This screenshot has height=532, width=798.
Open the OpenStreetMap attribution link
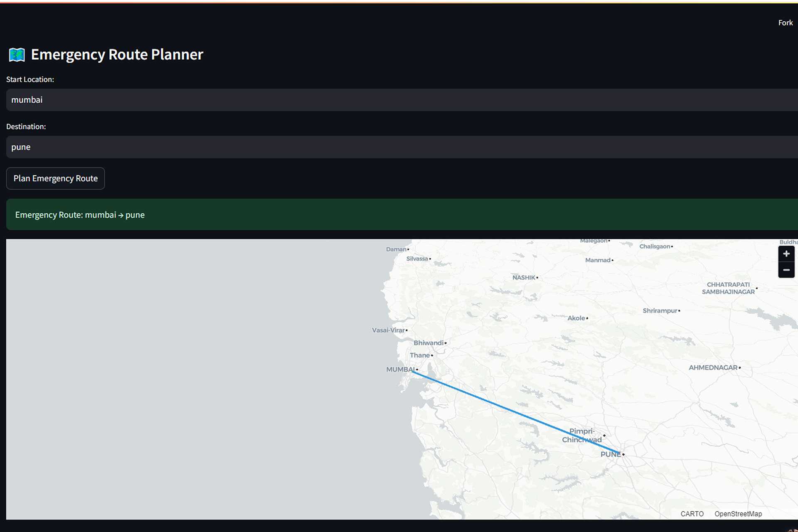coord(738,514)
